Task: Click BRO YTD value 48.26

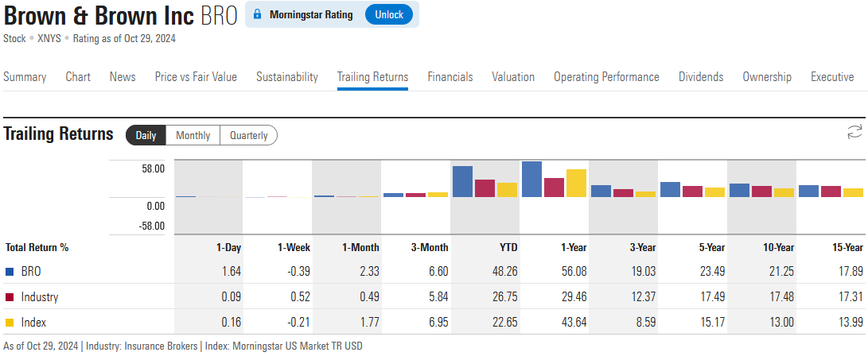Action: (x=506, y=272)
